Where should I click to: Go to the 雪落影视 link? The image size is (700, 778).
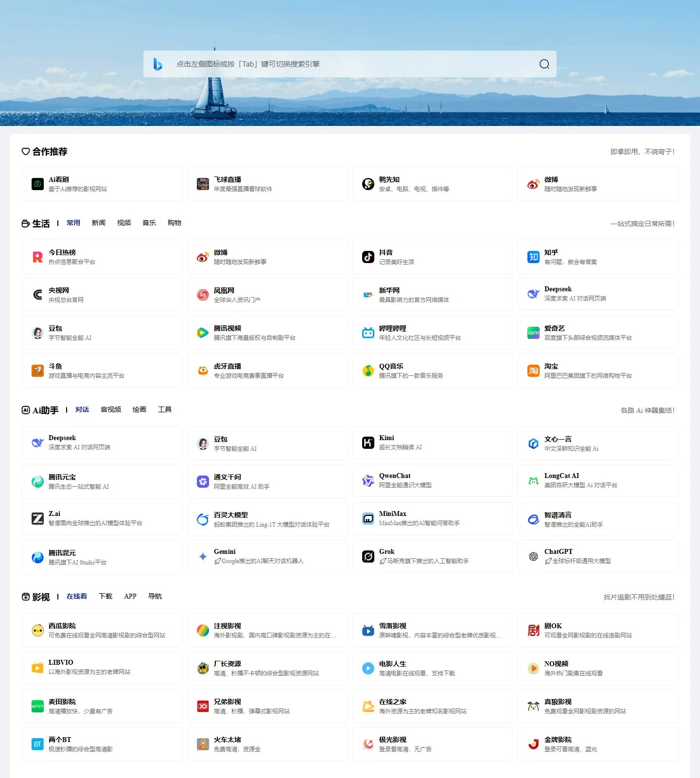coord(433,630)
